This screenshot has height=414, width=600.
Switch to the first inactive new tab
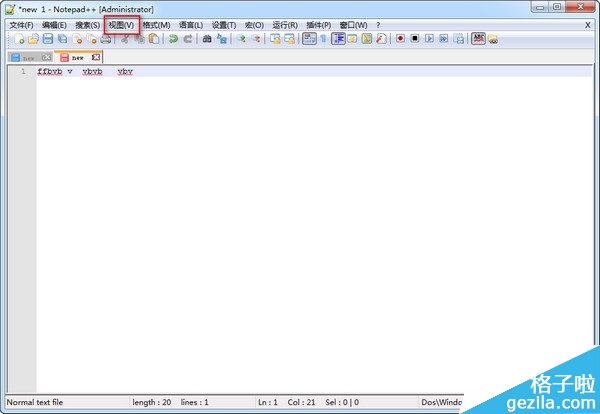click(27, 57)
